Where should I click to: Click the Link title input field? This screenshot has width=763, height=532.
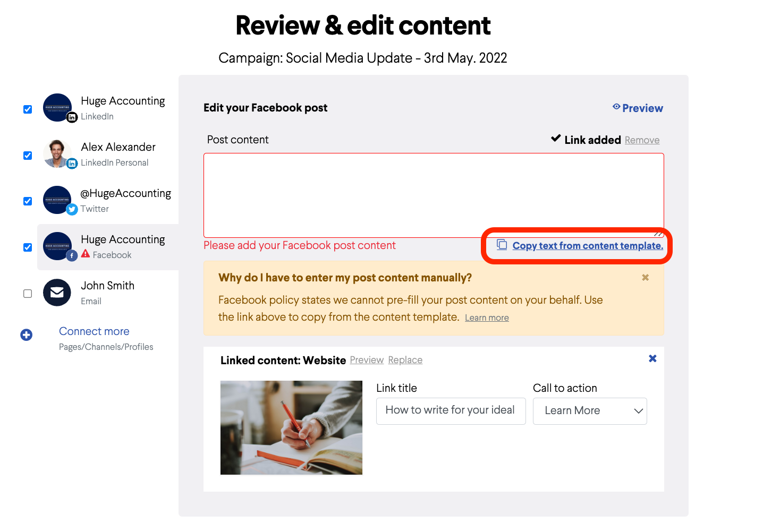[x=451, y=411]
